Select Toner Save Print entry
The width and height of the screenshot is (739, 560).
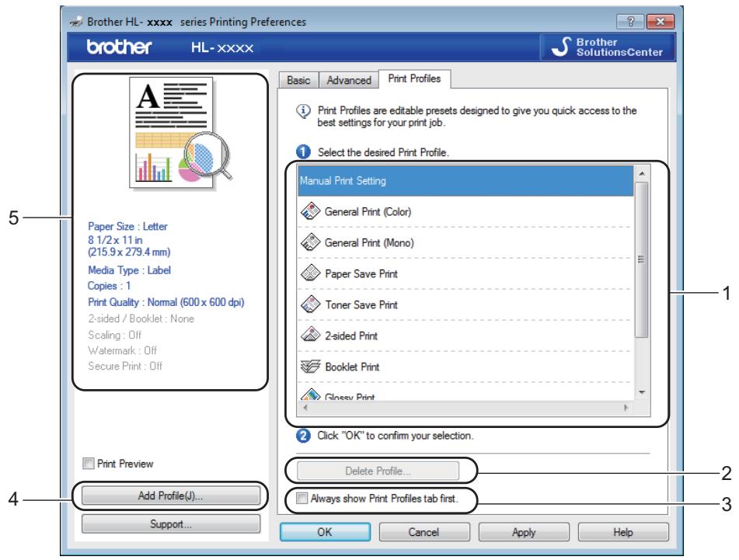pyautogui.click(x=465, y=304)
